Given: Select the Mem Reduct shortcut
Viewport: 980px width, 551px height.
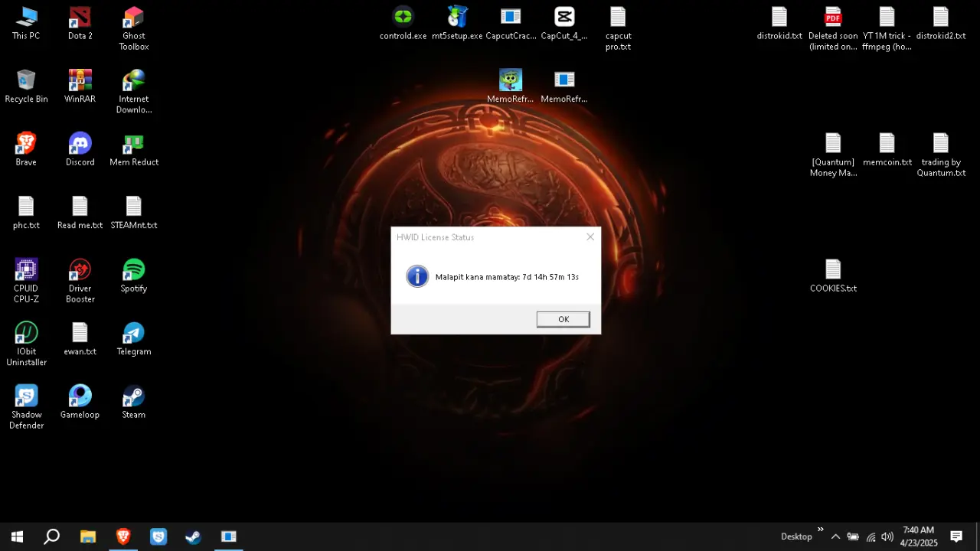Looking at the screenshot, I should pos(133,149).
